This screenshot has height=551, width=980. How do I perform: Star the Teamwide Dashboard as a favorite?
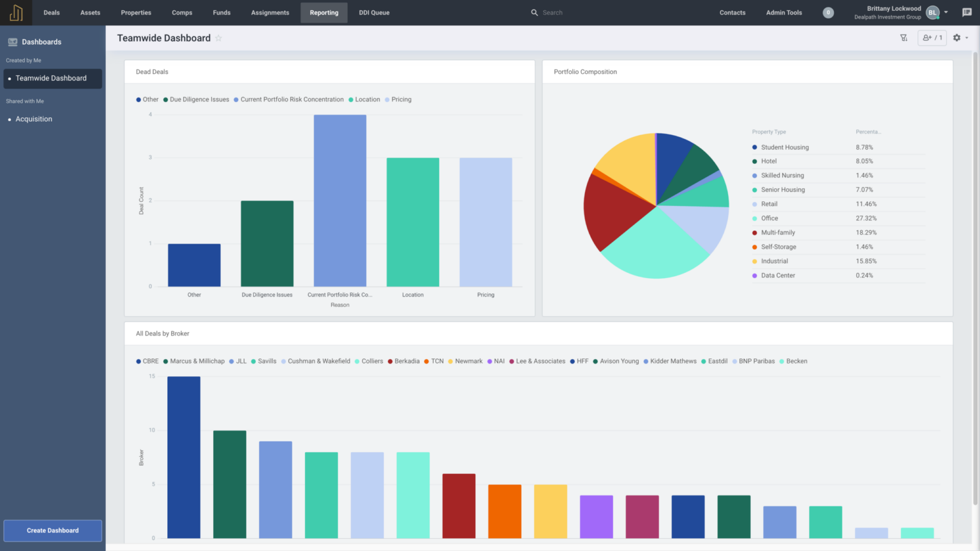click(x=219, y=38)
